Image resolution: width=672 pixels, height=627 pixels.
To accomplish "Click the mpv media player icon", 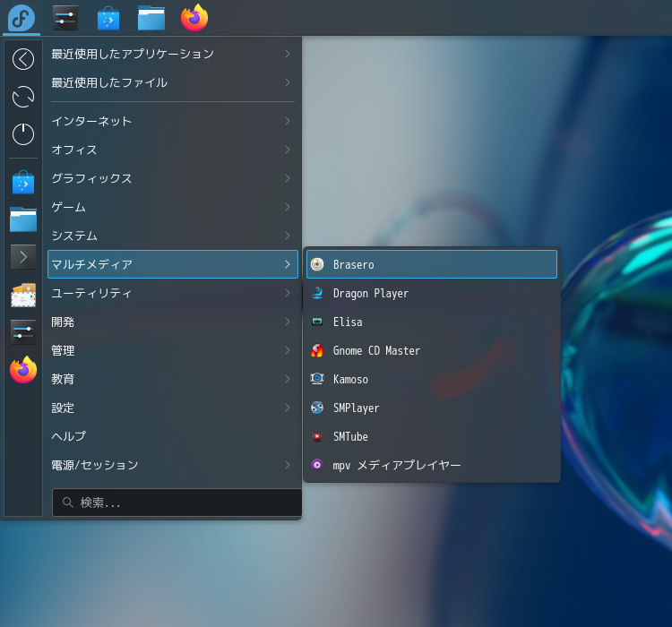I will click(317, 465).
